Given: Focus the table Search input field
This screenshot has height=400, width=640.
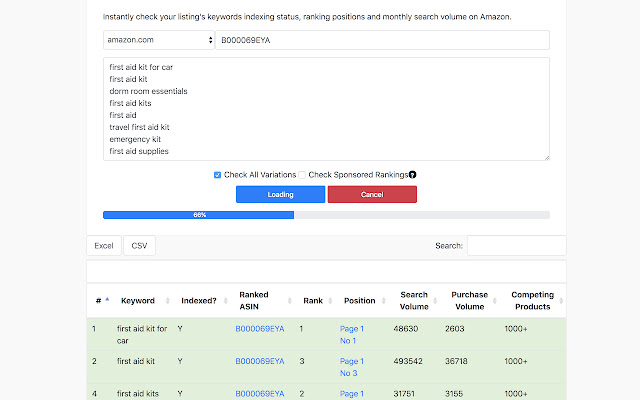Looking at the screenshot, I should 516,245.
